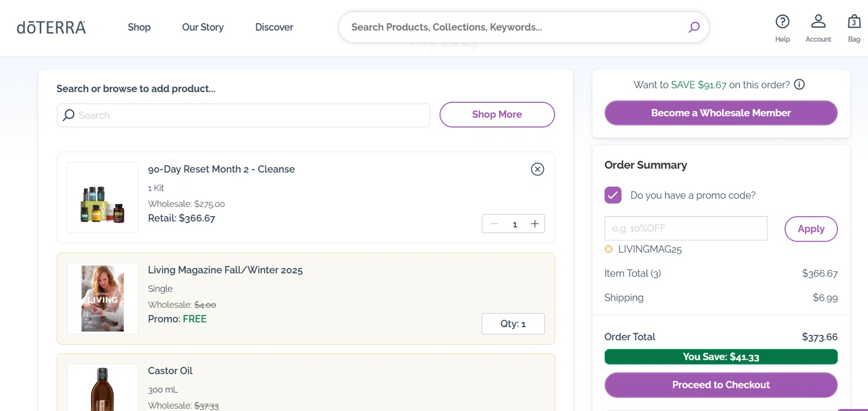This screenshot has width=868, height=411.
Task: Click Proceed to Checkout
Action: 721,385
